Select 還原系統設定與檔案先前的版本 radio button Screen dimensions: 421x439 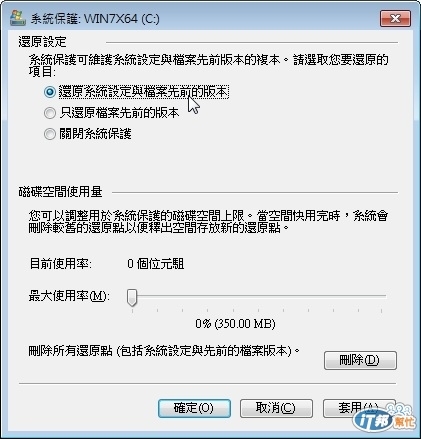pyautogui.click(x=50, y=92)
